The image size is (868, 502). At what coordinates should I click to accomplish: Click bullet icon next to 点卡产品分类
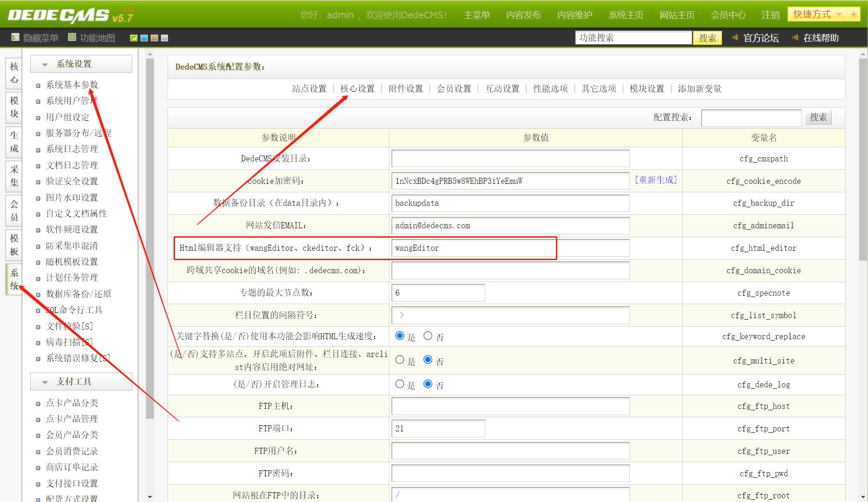[38, 404]
